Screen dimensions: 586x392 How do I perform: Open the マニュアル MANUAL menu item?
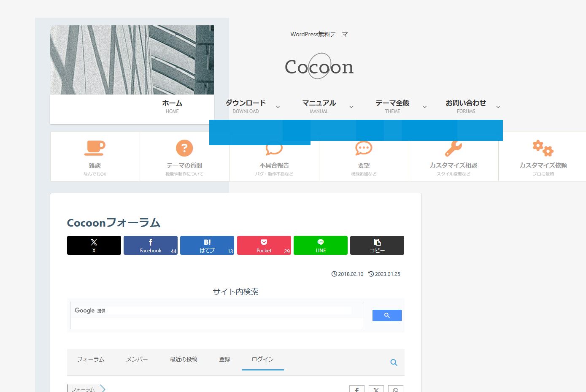coord(319,106)
